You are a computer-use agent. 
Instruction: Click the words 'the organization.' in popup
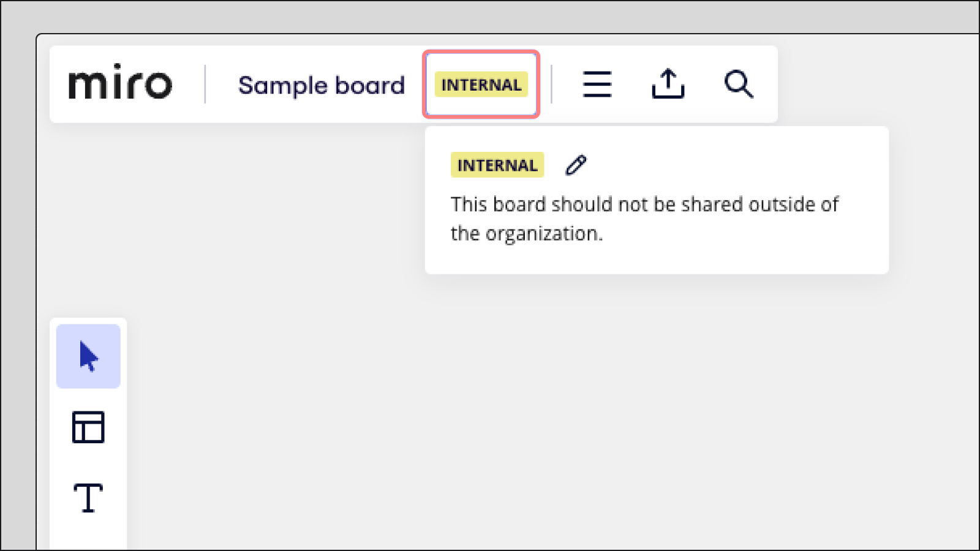(527, 233)
